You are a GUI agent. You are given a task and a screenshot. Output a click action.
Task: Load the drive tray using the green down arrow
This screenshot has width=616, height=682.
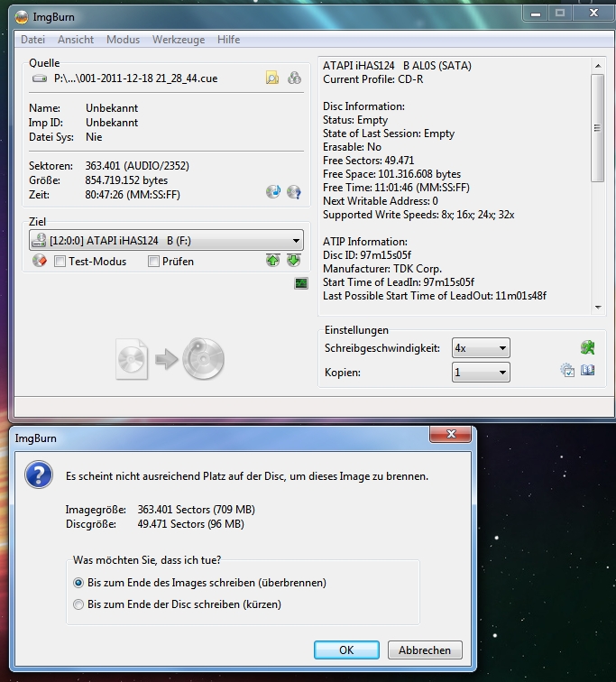click(294, 261)
